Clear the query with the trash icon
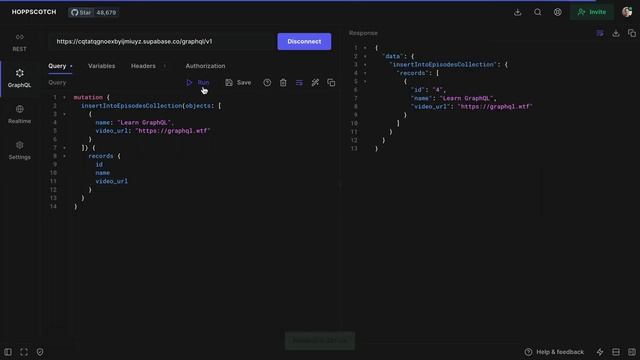 tap(283, 82)
